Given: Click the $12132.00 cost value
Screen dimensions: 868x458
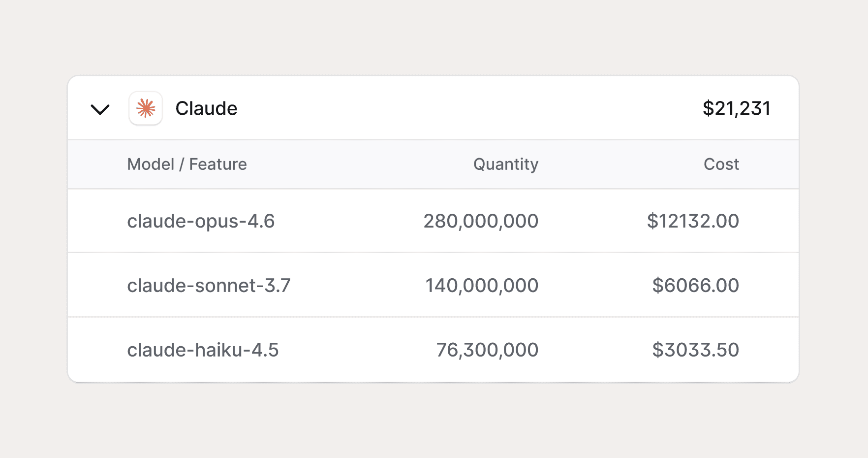Looking at the screenshot, I should coord(693,221).
